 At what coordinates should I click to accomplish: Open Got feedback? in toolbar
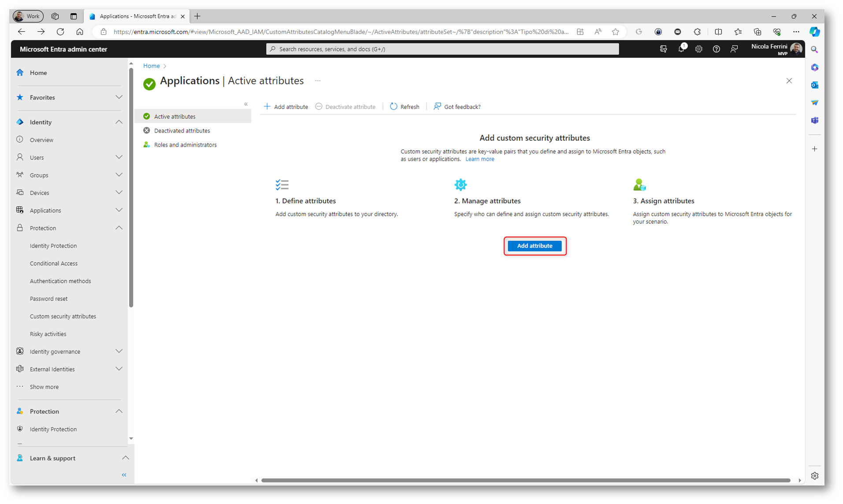click(x=457, y=107)
